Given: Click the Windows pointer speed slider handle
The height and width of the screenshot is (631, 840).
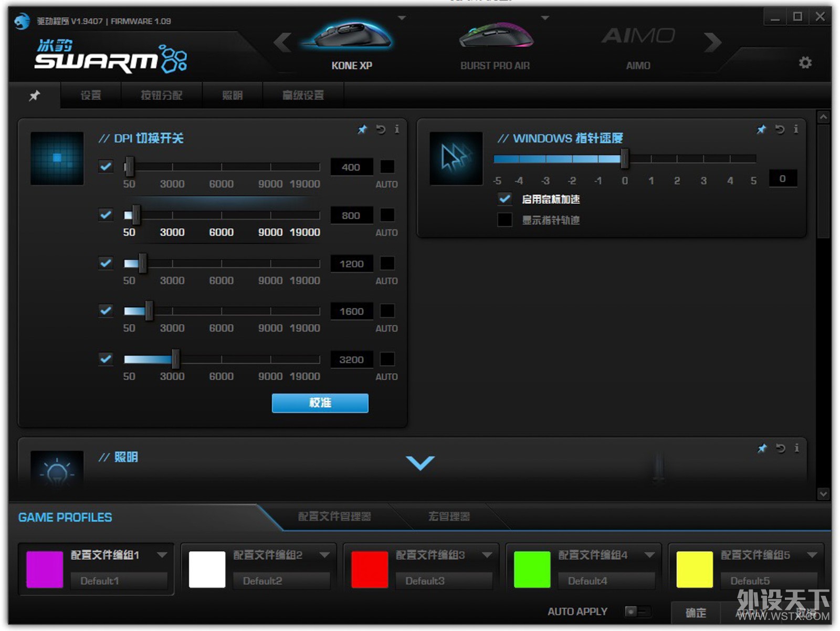Looking at the screenshot, I should point(625,158).
